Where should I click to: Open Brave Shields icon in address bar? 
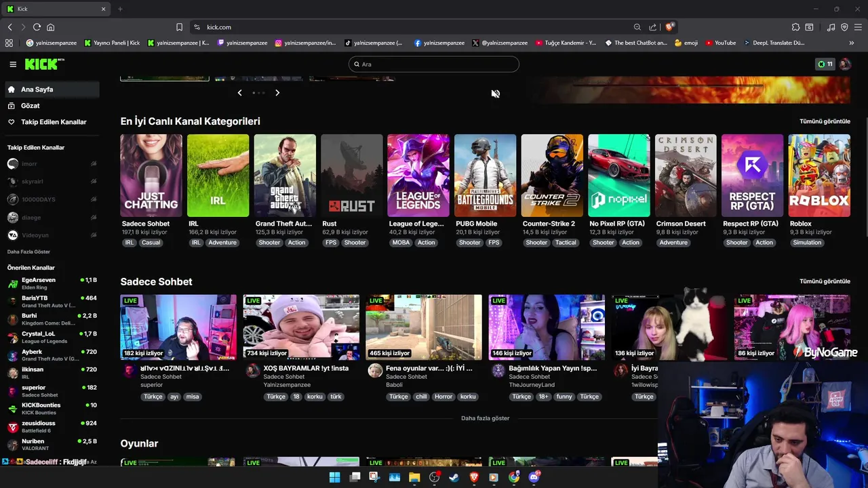pyautogui.click(x=669, y=27)
